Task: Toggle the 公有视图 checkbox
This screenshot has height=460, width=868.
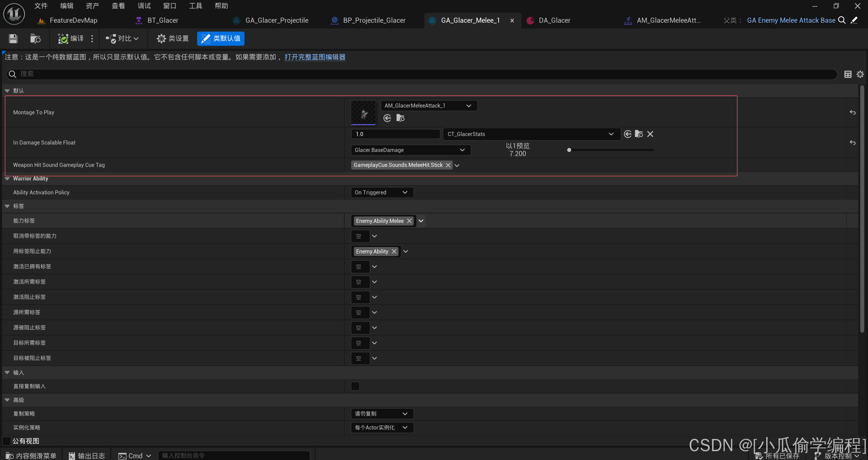Action: (x=7, y=441)
